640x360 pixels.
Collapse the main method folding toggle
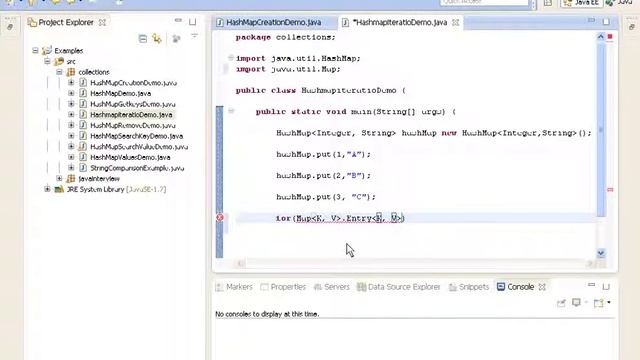point(231,111)
